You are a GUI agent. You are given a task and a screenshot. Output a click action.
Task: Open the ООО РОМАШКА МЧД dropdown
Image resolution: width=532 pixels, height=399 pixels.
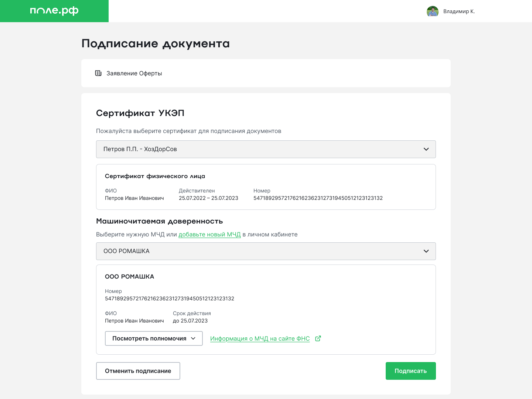(x=266, y=251)
